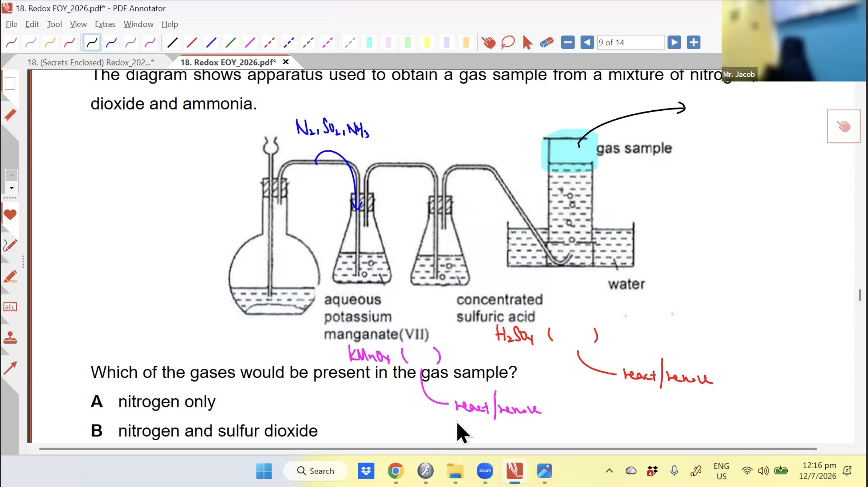
Task: Select the grey curved pen preset
Action: pyautogui.click(x=31, y=43)
